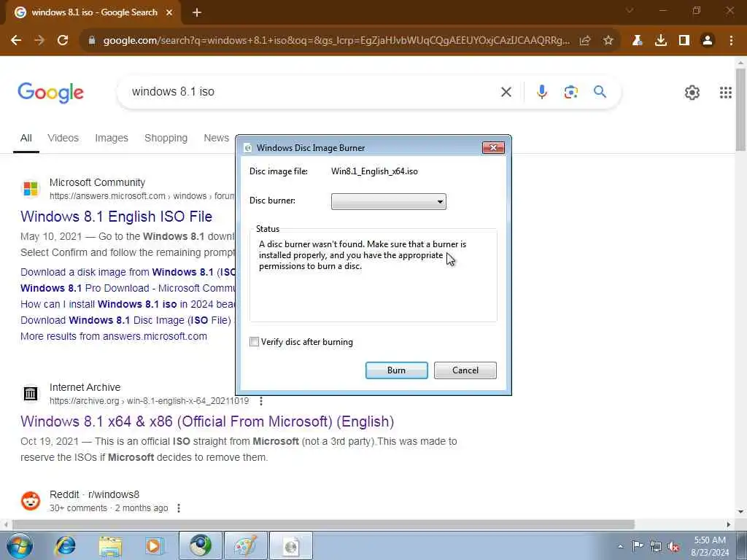Bookmark this page with the star icon
Viewport: 747px width, 560px height.
click(608, 41)
